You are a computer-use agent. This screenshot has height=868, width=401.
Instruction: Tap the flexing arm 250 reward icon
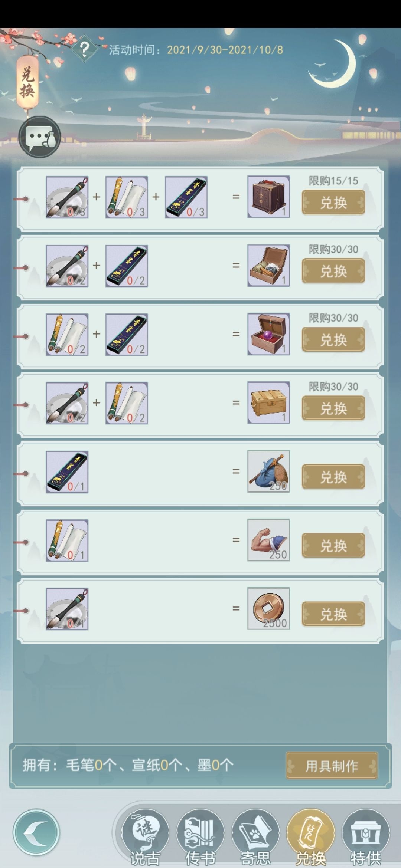pyautogui.click(x=269, y=540)
